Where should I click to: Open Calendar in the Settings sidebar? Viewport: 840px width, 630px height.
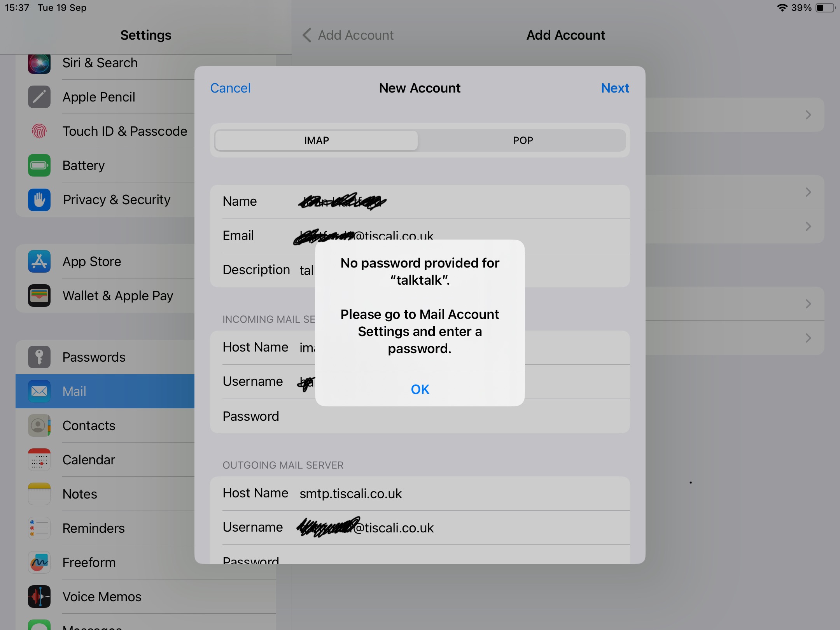point(89,460)
